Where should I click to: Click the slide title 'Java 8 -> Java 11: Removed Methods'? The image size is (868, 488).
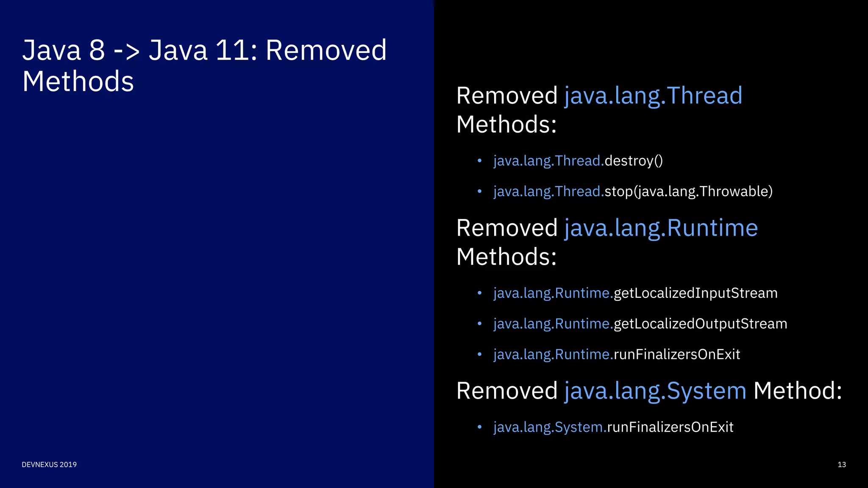[204, 65]
